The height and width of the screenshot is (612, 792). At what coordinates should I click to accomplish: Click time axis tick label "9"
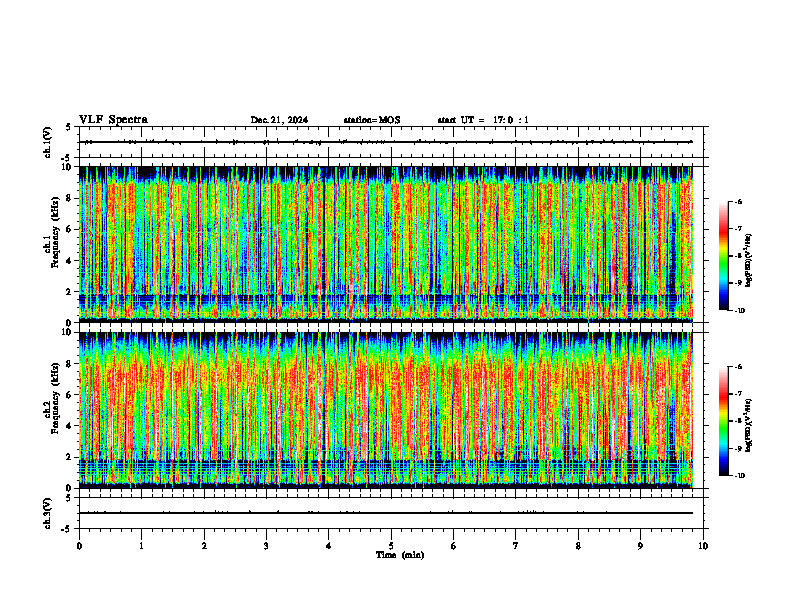[x=640, y=546]
